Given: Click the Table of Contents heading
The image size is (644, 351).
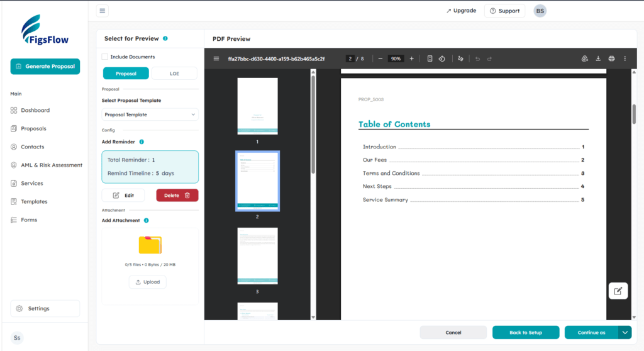Looking at the screenshot, I should coord(394,124).
